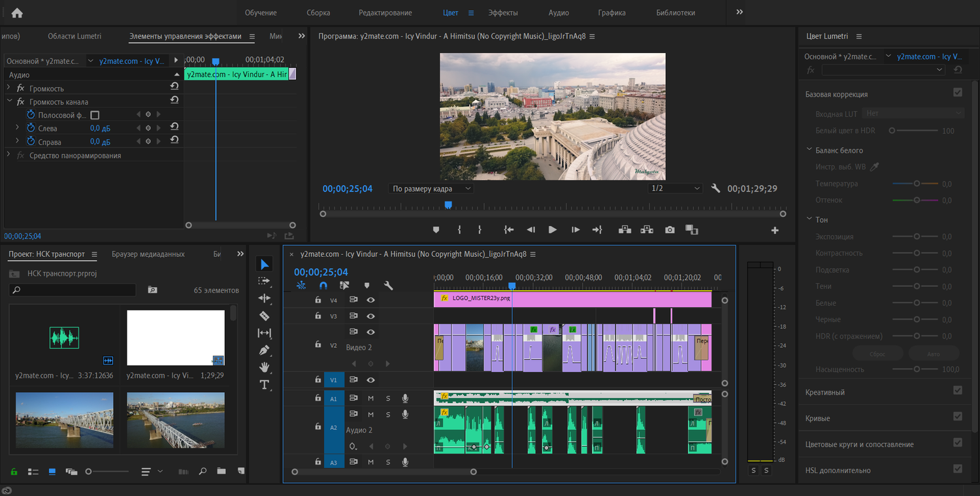
Task: Open timeline display settings wrench
Action: [x=388, y=285]
